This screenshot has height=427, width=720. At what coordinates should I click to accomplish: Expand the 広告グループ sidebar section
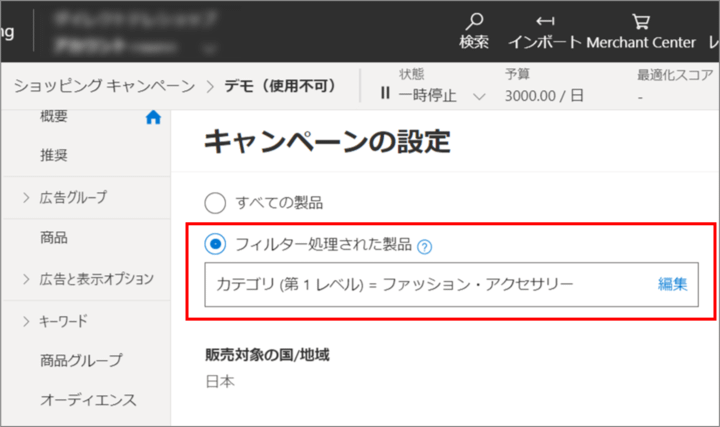click(x=26, y=197)
